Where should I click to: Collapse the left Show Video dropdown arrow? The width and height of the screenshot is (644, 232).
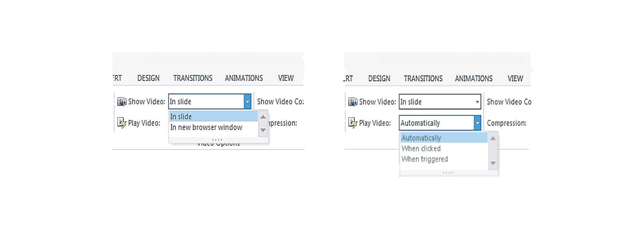247,102
